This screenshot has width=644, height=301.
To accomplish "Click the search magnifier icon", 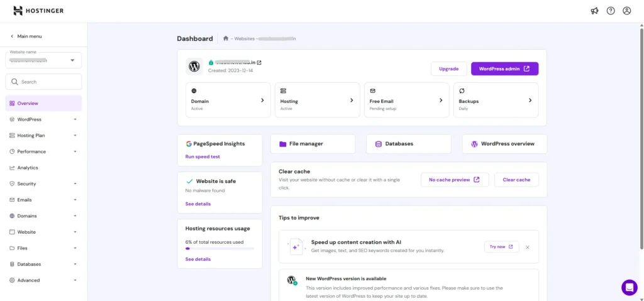I will [x=14, y=82].
